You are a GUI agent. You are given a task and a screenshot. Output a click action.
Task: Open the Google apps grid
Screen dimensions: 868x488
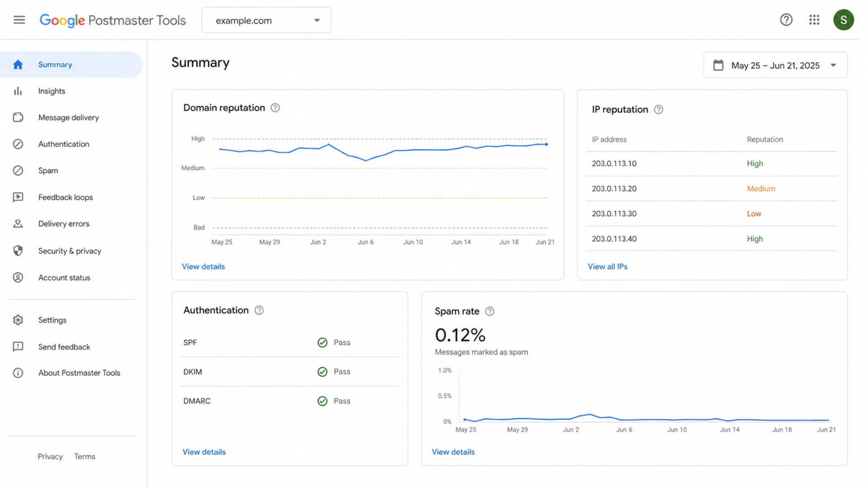(814, 20)
